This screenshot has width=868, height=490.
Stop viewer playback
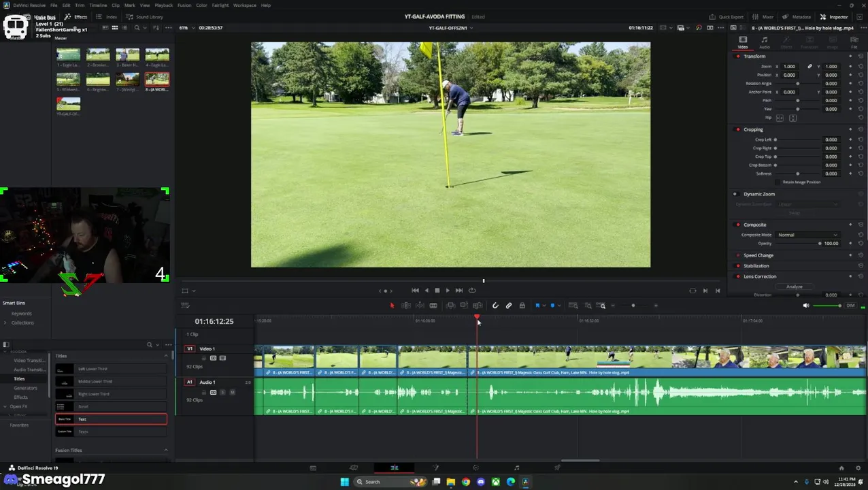click(437, 291)
